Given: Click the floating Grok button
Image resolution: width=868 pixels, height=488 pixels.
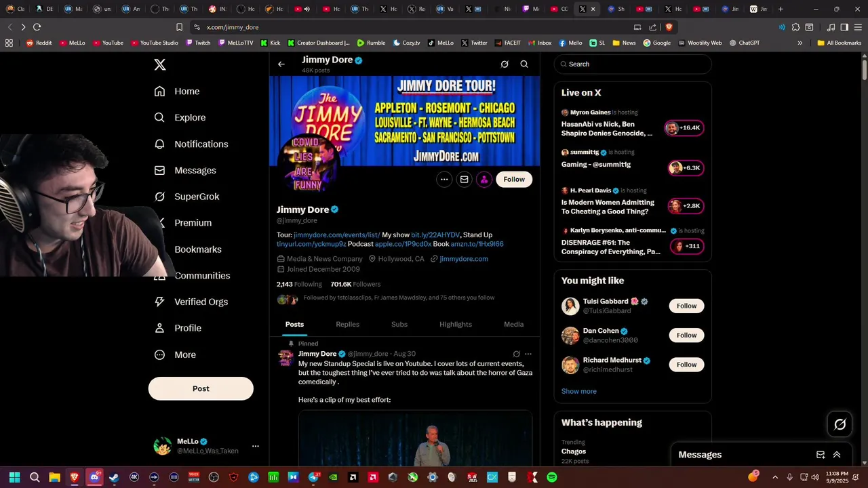Looking at the screenshot, I should pos(840,424).
